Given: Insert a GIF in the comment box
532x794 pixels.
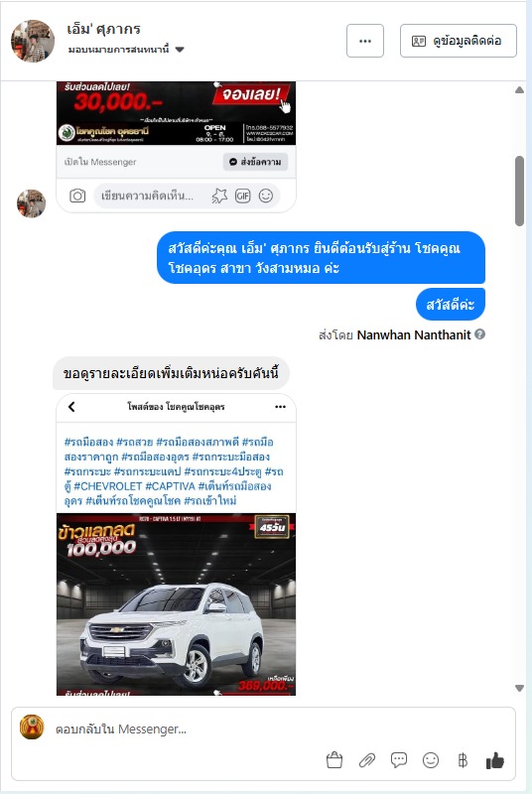Looking at the screenshot, I should pyautogui.click(x=242, y=196).
